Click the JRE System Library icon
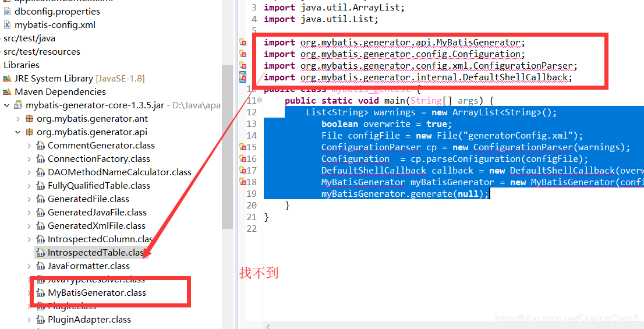644x329 pixels. point(7,79)
